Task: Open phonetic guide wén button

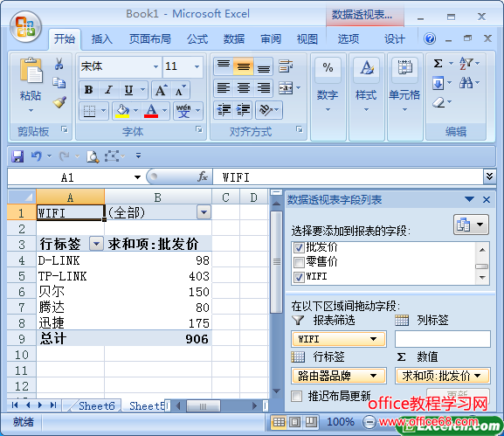Action: (183, 111)
